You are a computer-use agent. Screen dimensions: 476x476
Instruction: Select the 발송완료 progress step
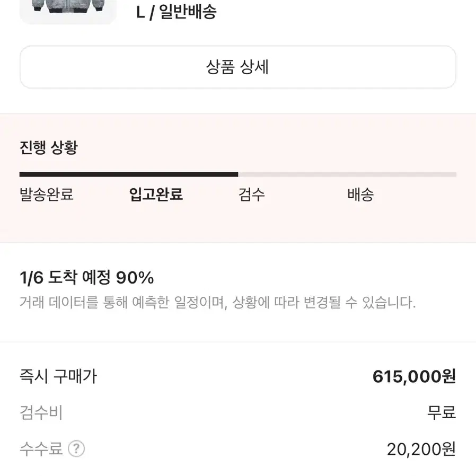pos(47,195)
